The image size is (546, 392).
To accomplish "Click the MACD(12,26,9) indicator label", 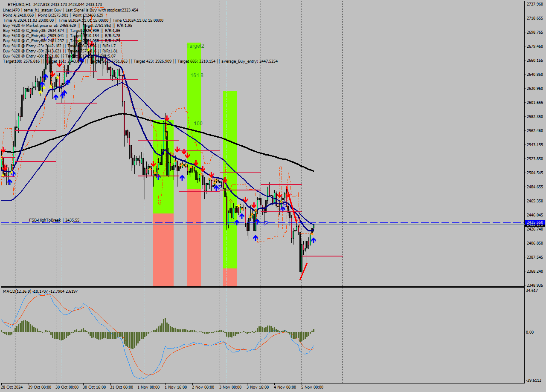I will click(x=40, y=291).
